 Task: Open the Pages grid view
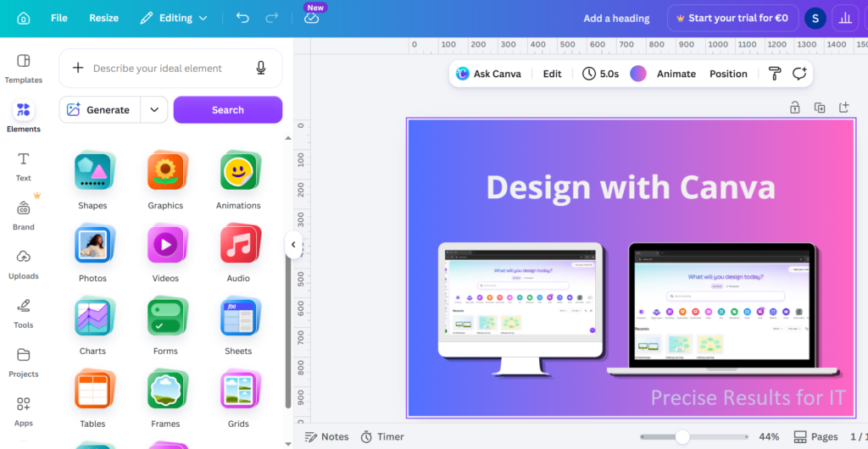(815, 437)
